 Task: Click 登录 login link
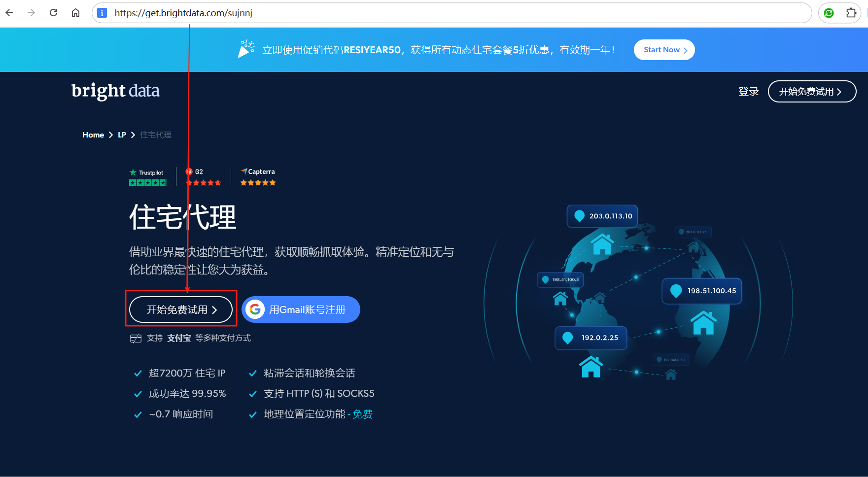[748, 92]
